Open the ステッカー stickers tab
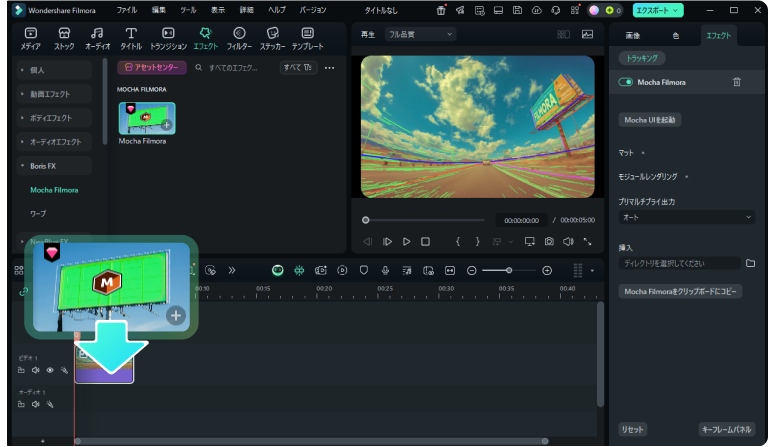The height and width of the screenshot is (447, 768). (x=272, y=39)
